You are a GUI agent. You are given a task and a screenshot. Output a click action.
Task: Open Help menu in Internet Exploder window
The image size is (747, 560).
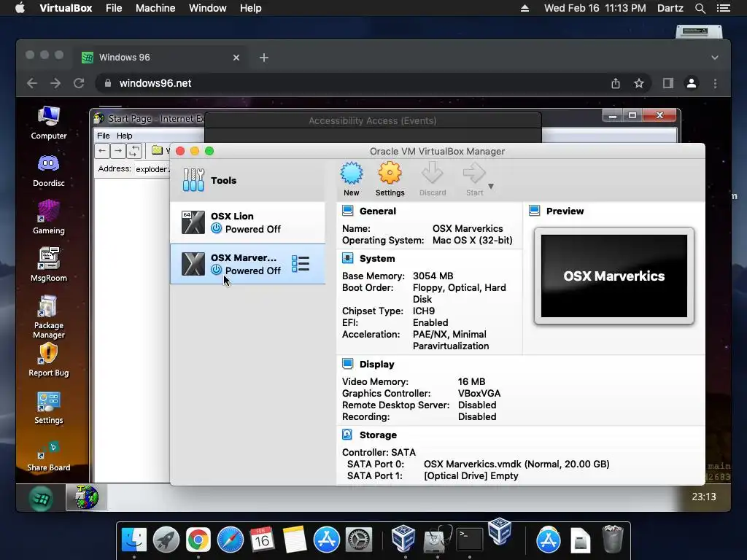click(x=124, y=136)
